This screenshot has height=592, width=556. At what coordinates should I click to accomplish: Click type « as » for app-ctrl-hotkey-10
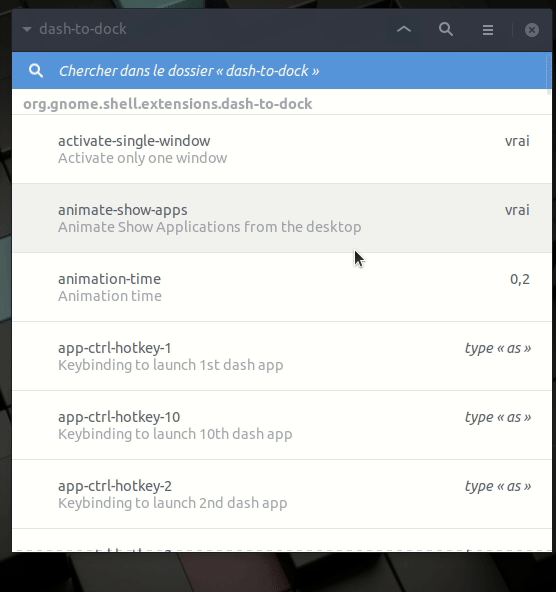(x=498, y=417)
